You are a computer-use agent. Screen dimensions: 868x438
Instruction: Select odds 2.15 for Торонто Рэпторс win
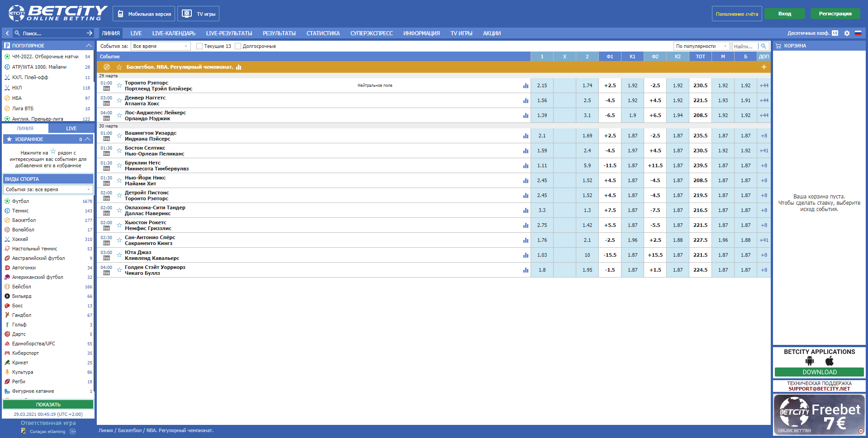[x=542, y=85]
